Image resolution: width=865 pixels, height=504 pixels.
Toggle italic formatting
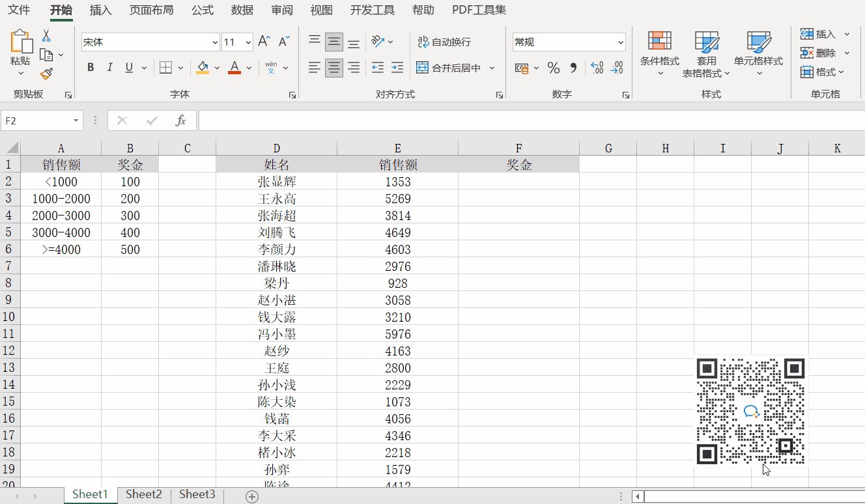pyautogui.click(x=109, y=68)
